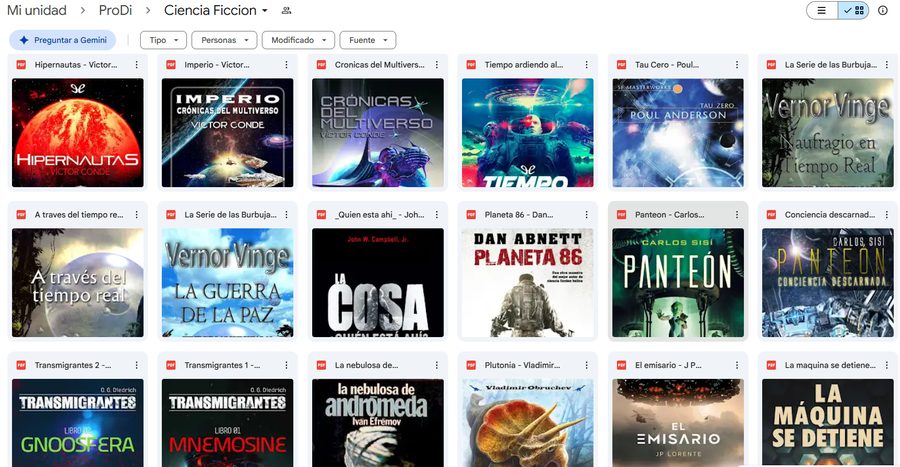Select the "La maquina se detiene..." file title
Screen dimensions: 900x467
coord(830,365)
